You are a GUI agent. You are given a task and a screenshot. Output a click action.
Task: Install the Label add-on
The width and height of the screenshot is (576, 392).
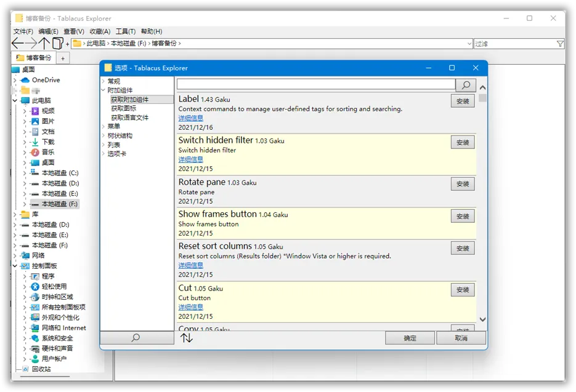[463, 101]
